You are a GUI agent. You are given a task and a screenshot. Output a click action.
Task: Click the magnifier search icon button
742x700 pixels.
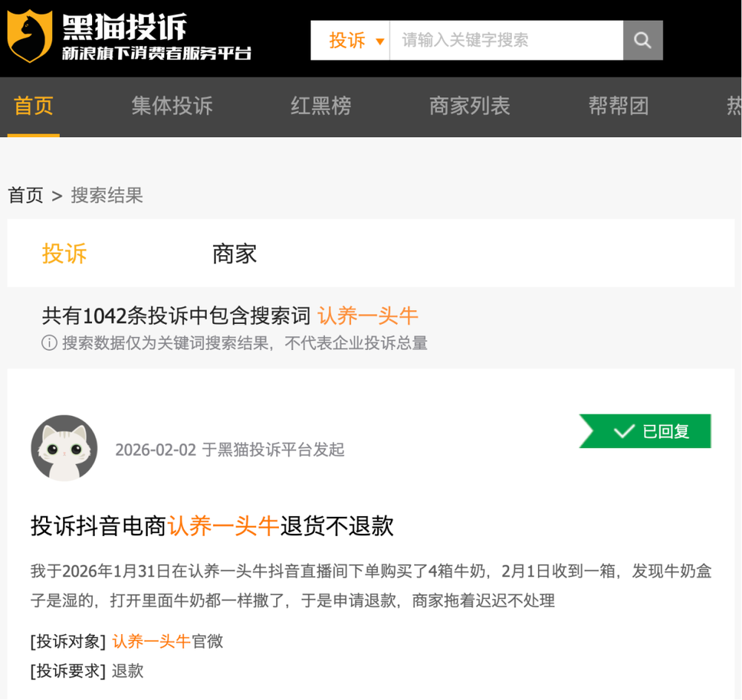[x=643, y=40]
